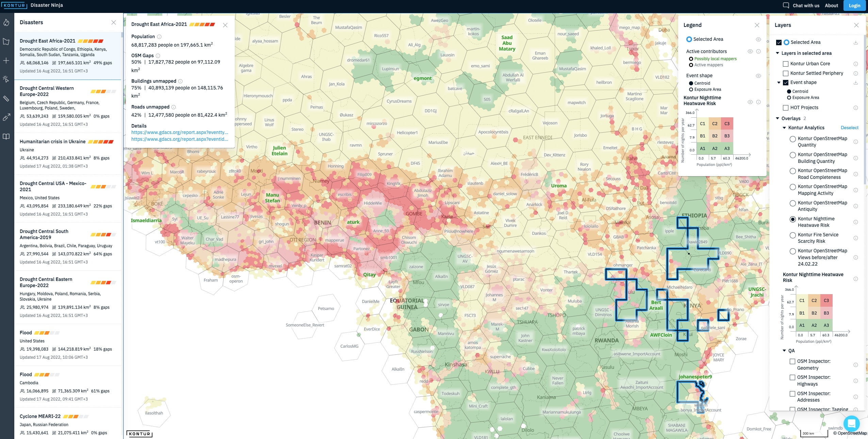Select the Flood Cambodia disaster card

click(68, 387)
